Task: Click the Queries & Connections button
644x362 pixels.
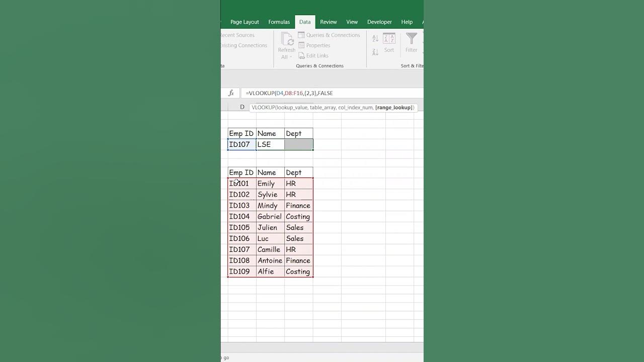Action: [329, 35]
